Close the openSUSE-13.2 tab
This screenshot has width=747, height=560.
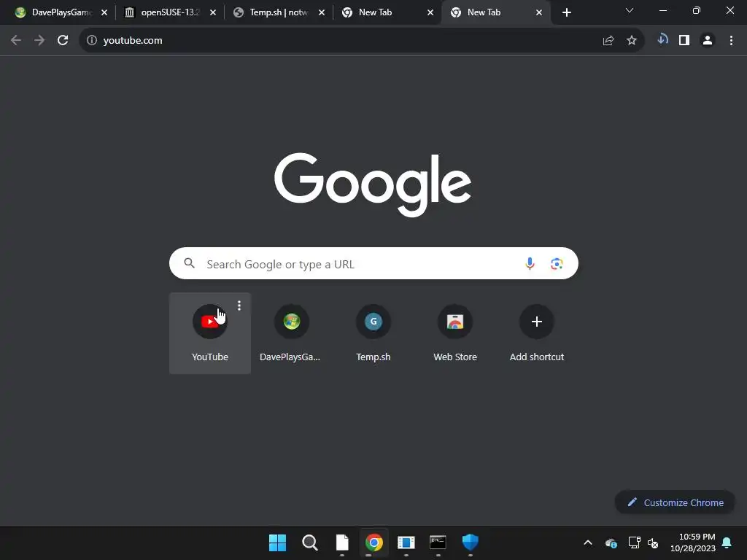click(x=213, y=12)
